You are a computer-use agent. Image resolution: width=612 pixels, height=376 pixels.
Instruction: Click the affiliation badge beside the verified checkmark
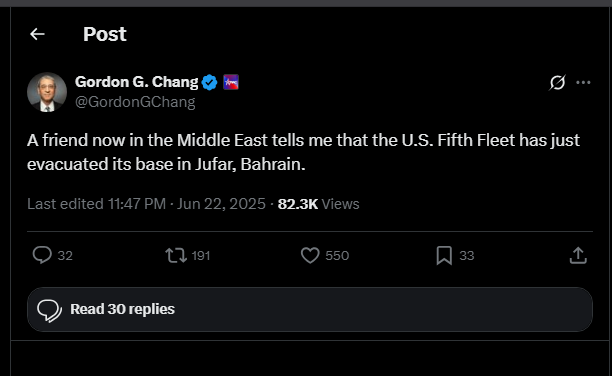(231, 82)
